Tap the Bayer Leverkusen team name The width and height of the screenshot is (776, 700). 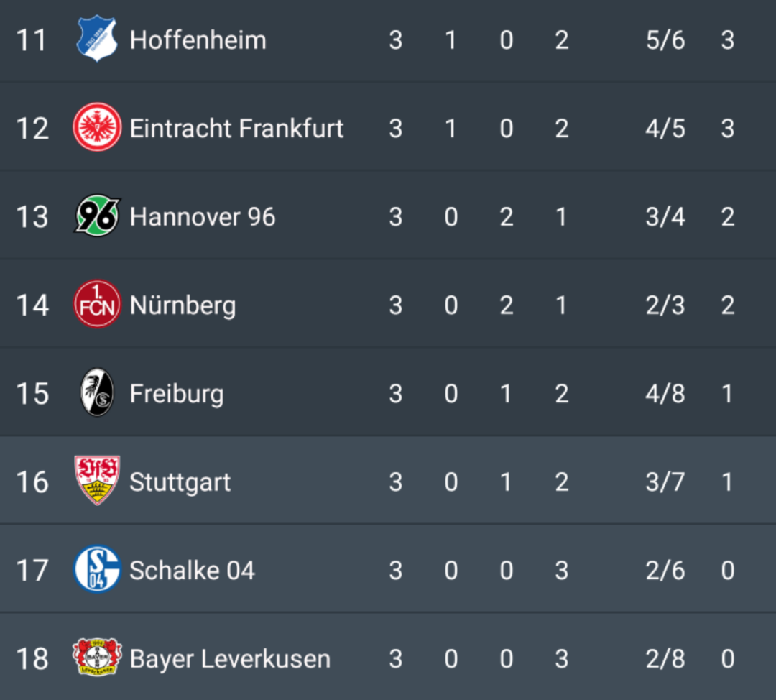[x=230, y=659]
